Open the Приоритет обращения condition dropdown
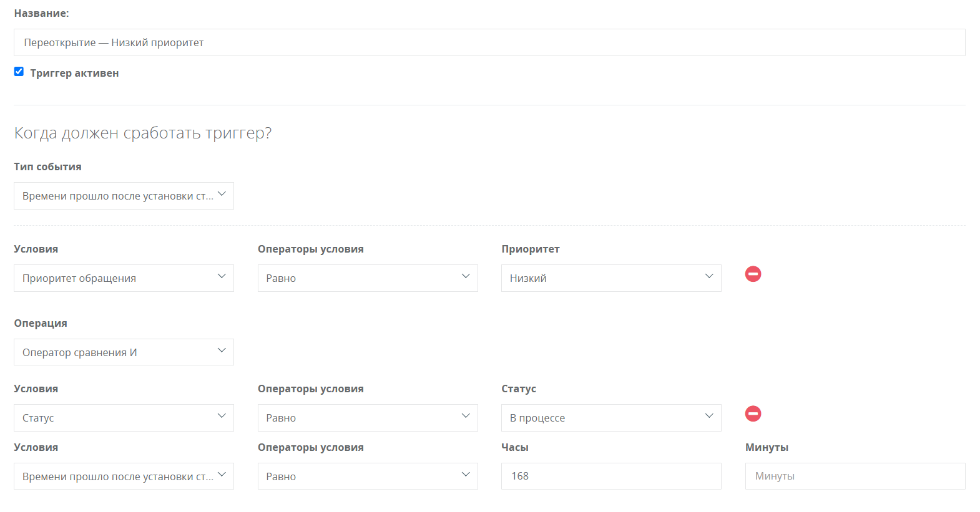The height and width of the screenshot is (512, 980). click(x=124, y=278)
